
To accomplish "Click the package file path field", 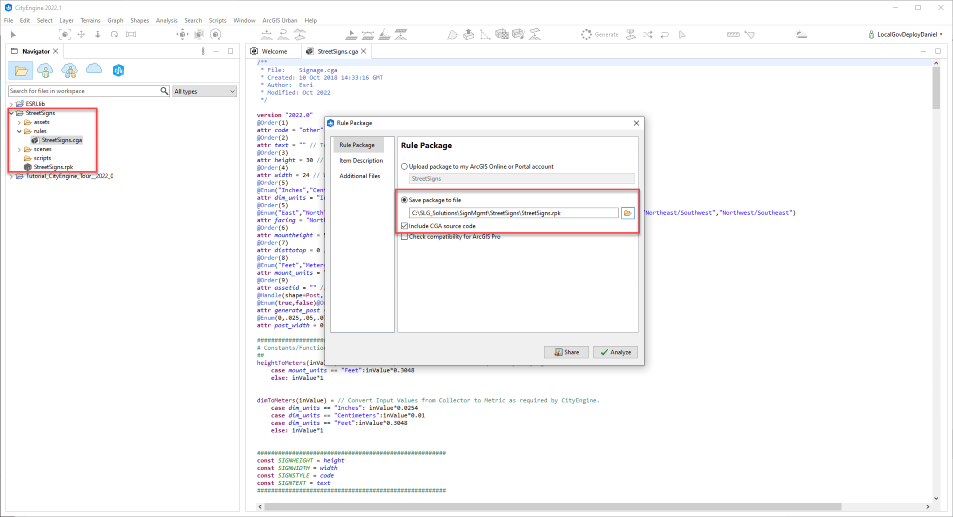I will point(514,213).
